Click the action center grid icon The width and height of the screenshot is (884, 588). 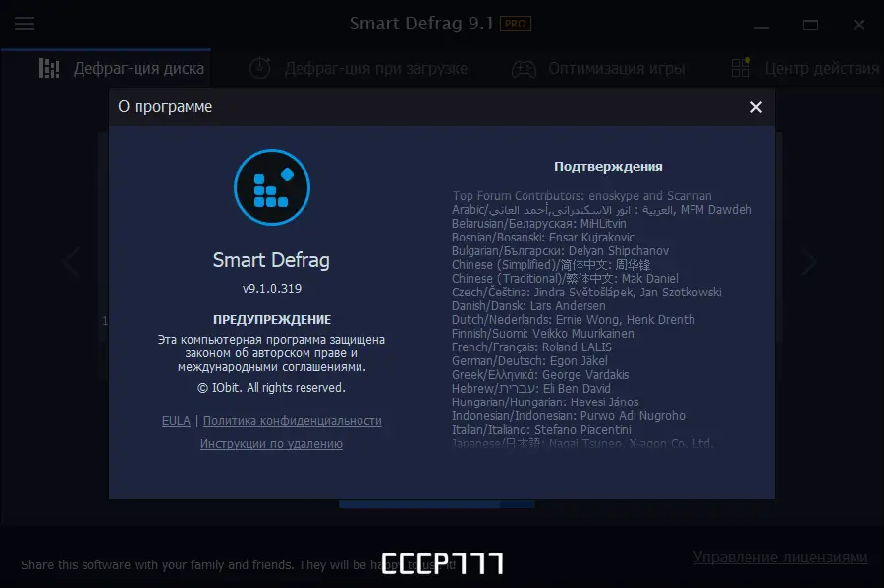pos(741,68)
